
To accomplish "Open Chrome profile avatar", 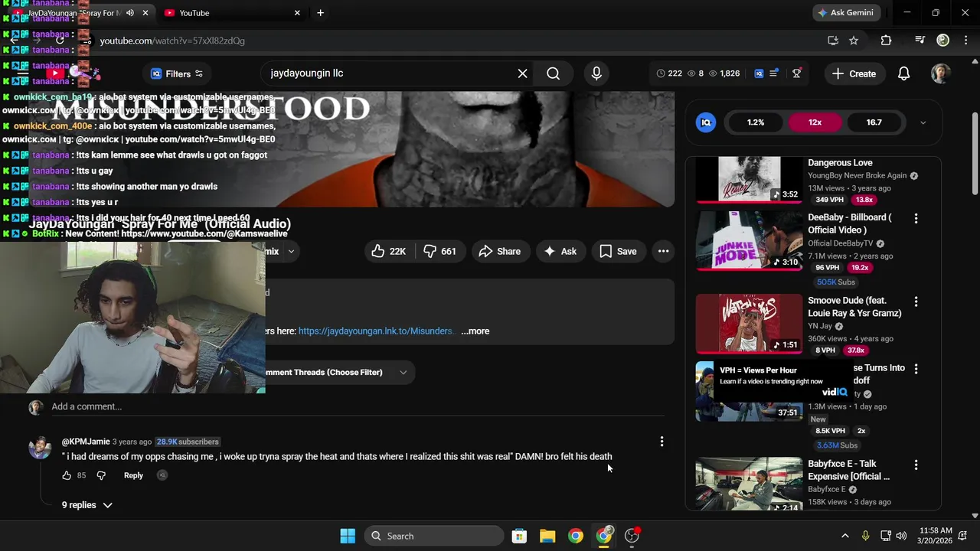I will [943, 41].
